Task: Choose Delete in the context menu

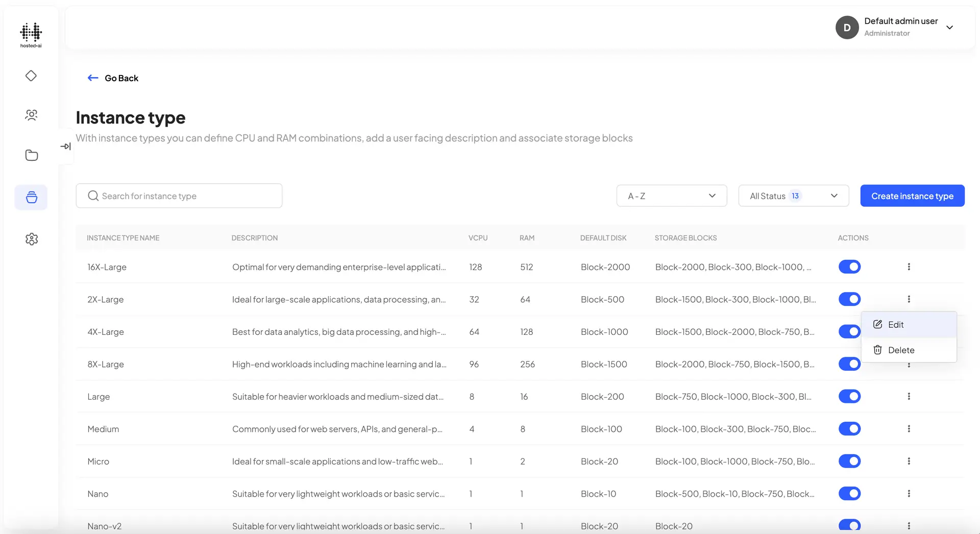Action: point(901,350)
